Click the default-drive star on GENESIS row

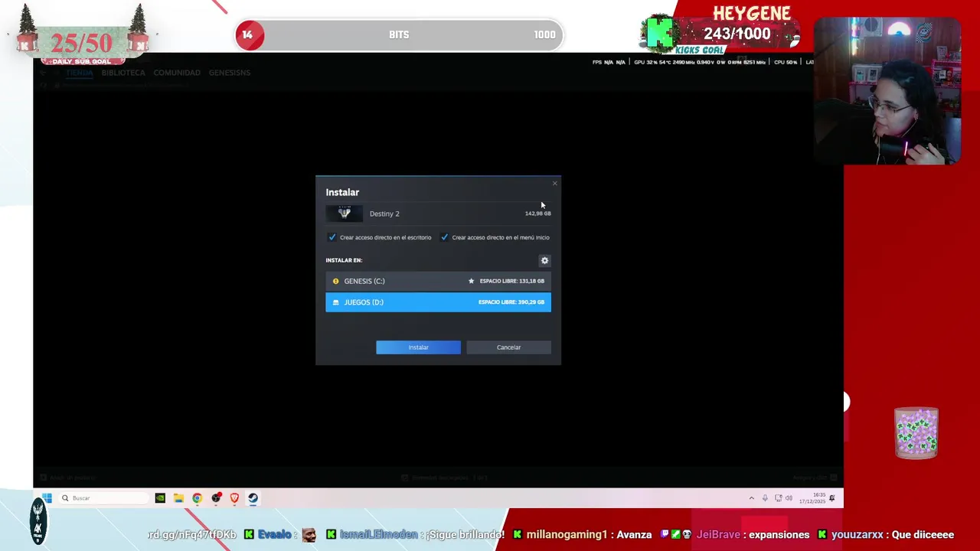471,281
